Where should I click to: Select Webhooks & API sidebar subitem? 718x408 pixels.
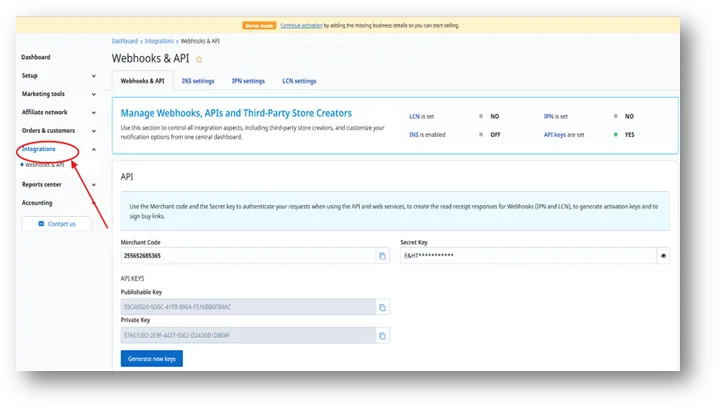click(44, 165)
